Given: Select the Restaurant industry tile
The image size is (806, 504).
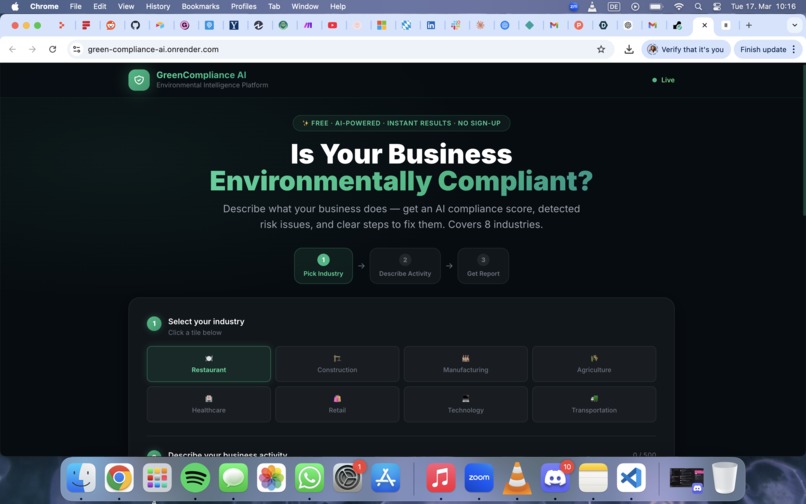Looking at the screenshot, I should tap(209, 364).
